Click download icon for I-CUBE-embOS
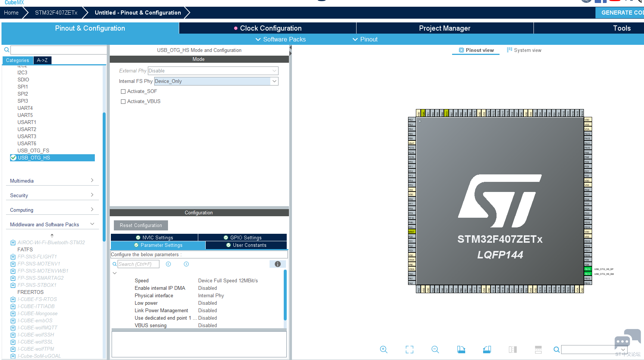Image resolution: width=644 pixels, height=360 pixels. click(13, 320)
